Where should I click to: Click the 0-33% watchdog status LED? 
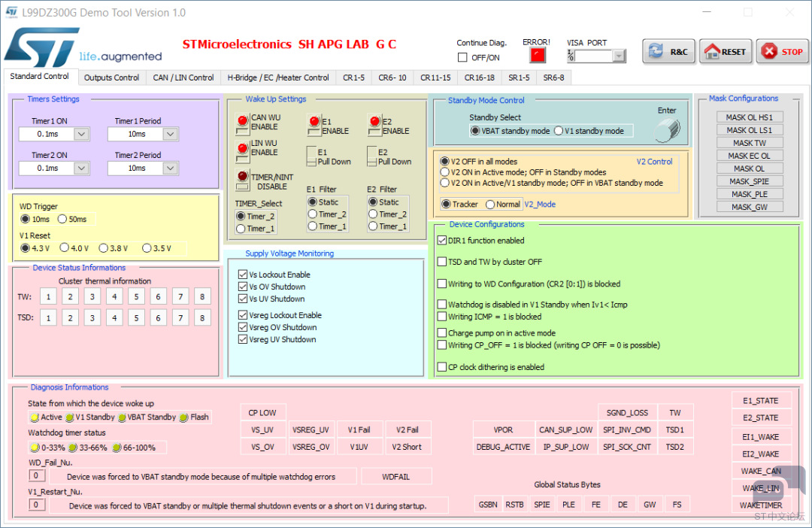(35, 448)
